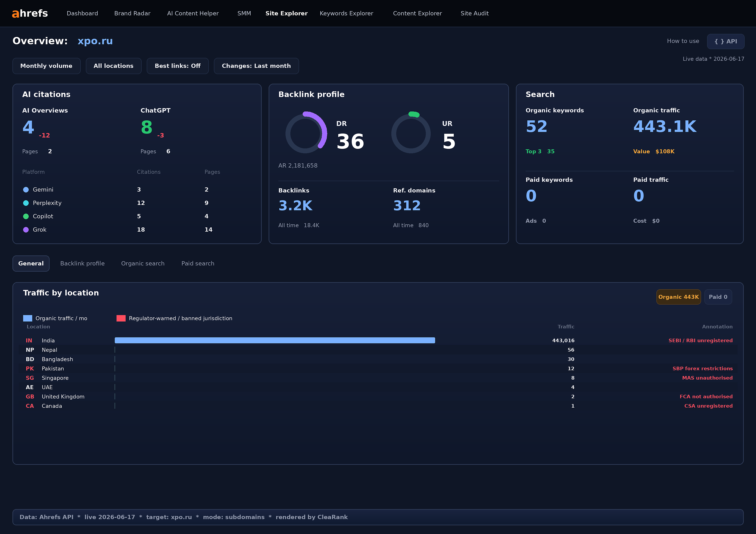The image size is (756, 534).
Task: Select Site Explorer in navigation
Action: tap(286, 14)
